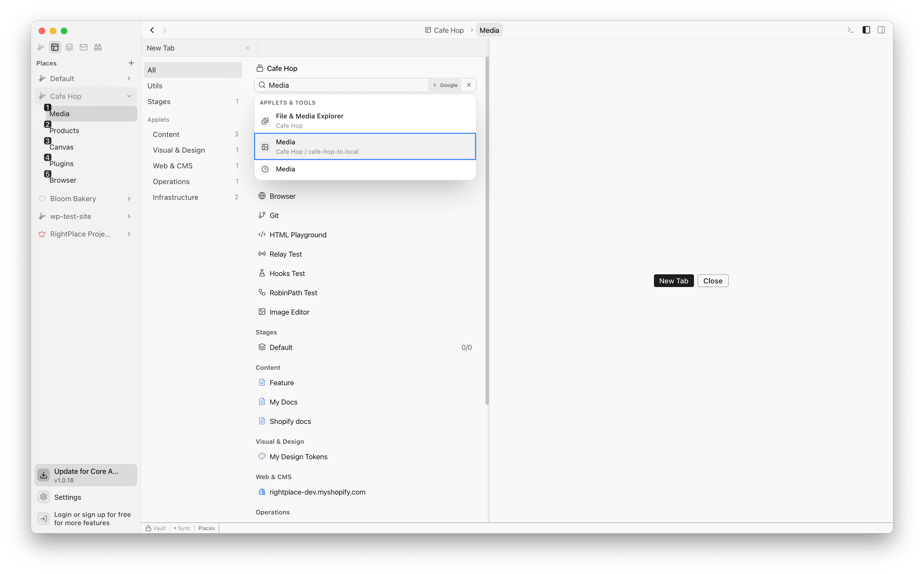
Task: Open Hooks Test
Action: point(365,273)
